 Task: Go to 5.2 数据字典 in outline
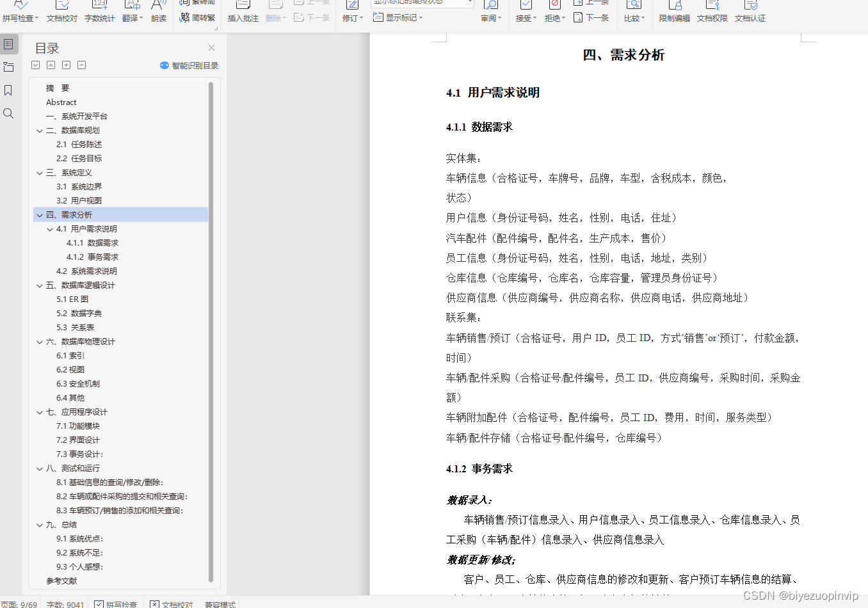point(79,314)
